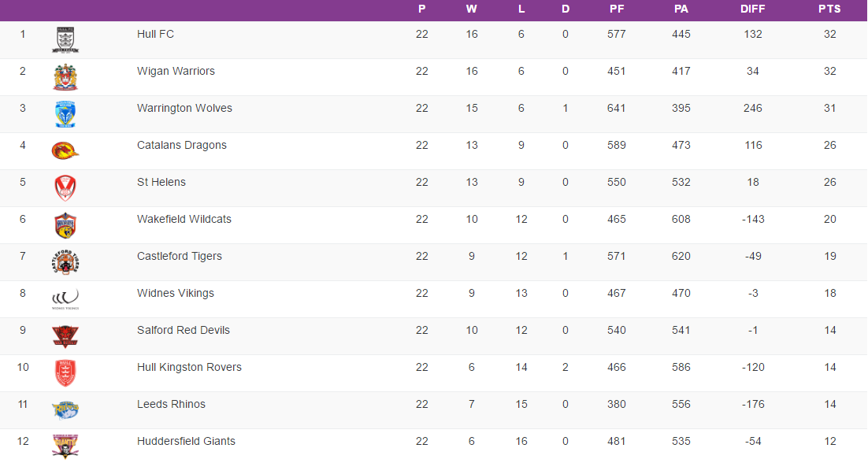Open the St Helens crest

tap(65, 187)
